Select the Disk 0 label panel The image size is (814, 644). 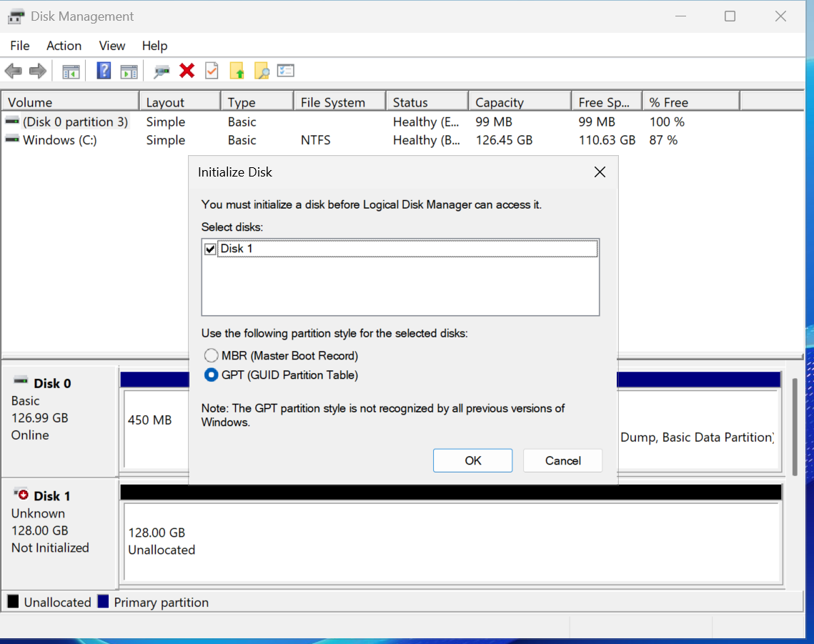click(60, 421)
